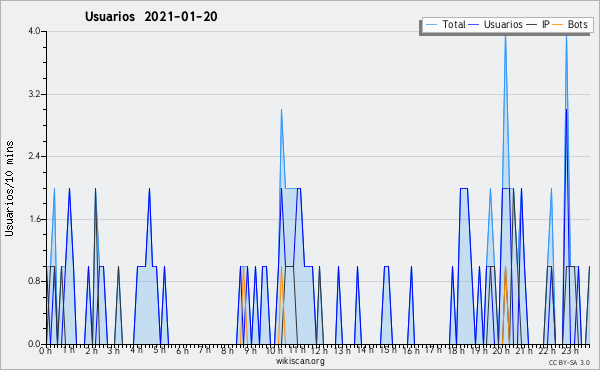Click the 11 h x-axis label
This screenshot has width=600, height=370.
297,350
